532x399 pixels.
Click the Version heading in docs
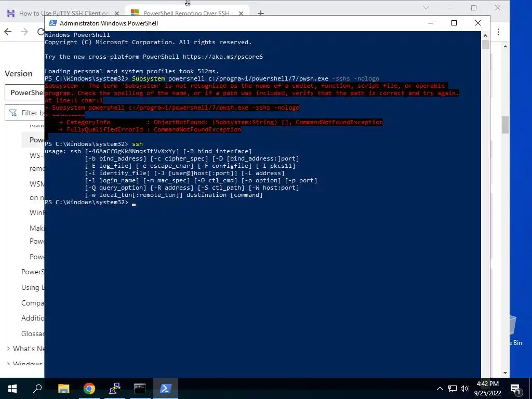[19, 74]
